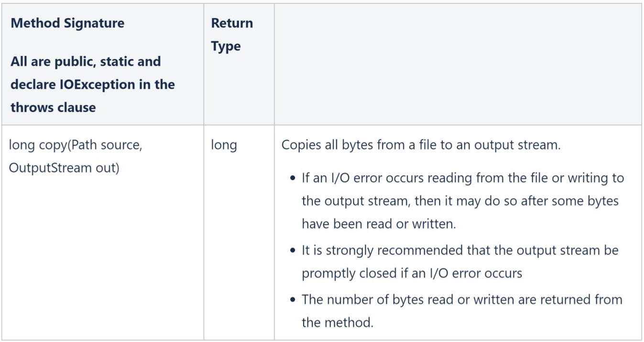This screenshot has height=342, width=644.
Task: Click the empty third column header cell
Action: [x=458, y=64]
